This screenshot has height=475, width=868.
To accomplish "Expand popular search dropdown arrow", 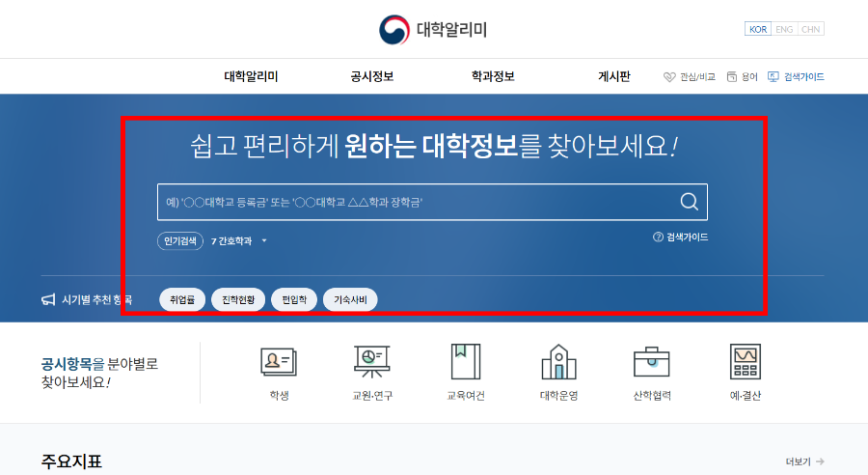I will 264,241.
